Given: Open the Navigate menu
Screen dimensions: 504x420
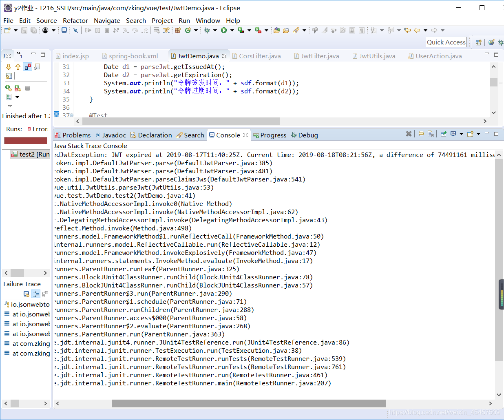Looking at the screenshot, I should [x=107, y=20].
